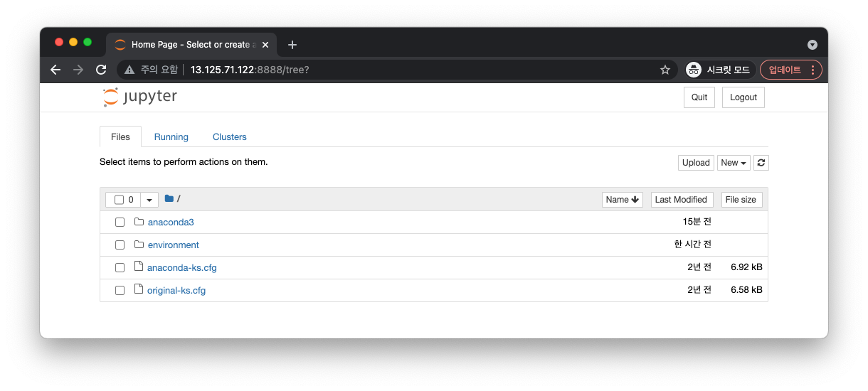
Task: Sort by Last Modified
Action: 681,200
